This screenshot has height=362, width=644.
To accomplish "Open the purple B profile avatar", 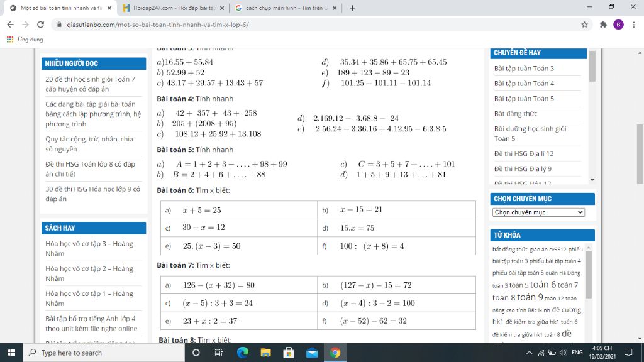I will 618,25.
